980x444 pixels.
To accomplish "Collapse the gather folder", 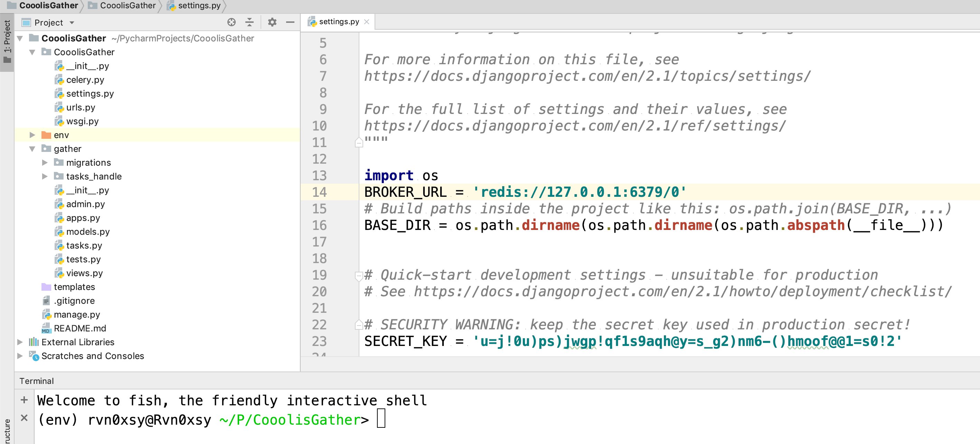I will coord(32,149).
